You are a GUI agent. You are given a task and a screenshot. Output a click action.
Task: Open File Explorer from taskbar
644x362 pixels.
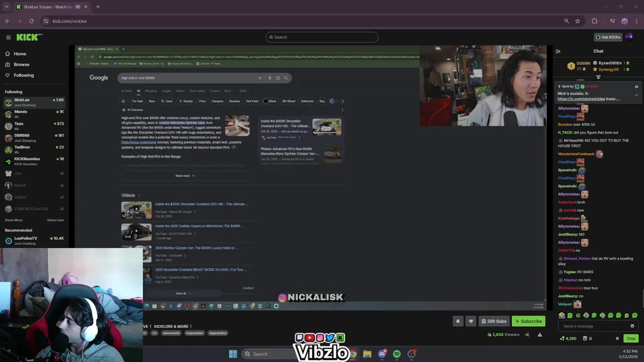[x=367, y=354]
